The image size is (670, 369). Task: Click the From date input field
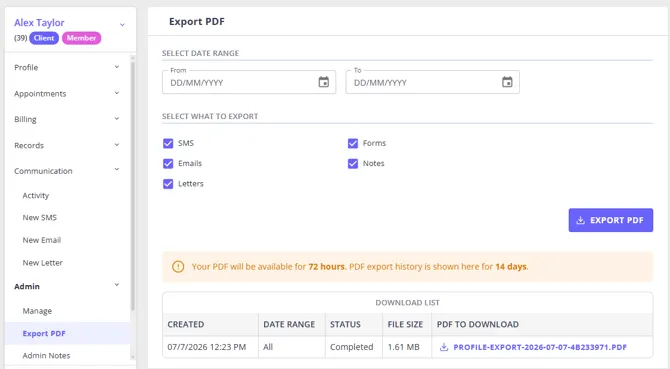pos(249,82)
